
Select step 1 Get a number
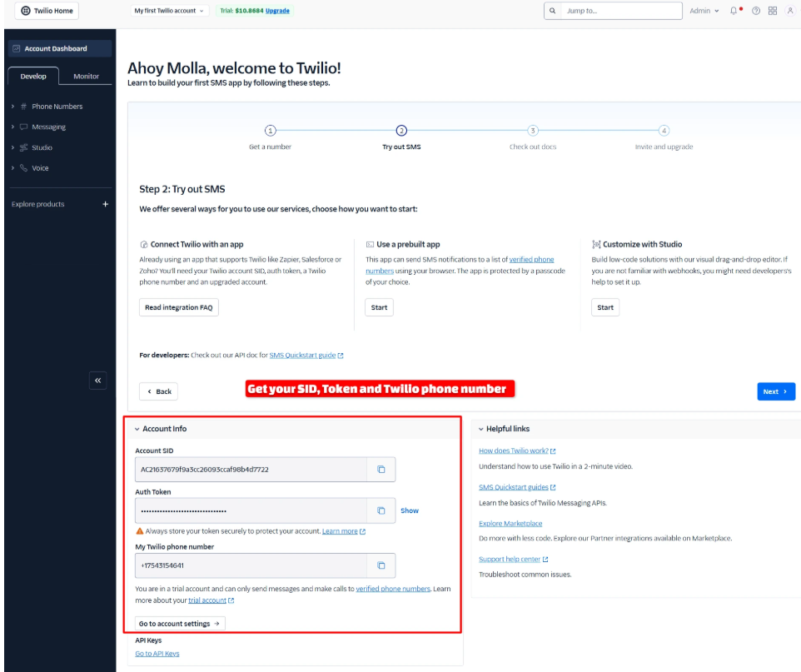pyautogui.click(x=271, y=131)
